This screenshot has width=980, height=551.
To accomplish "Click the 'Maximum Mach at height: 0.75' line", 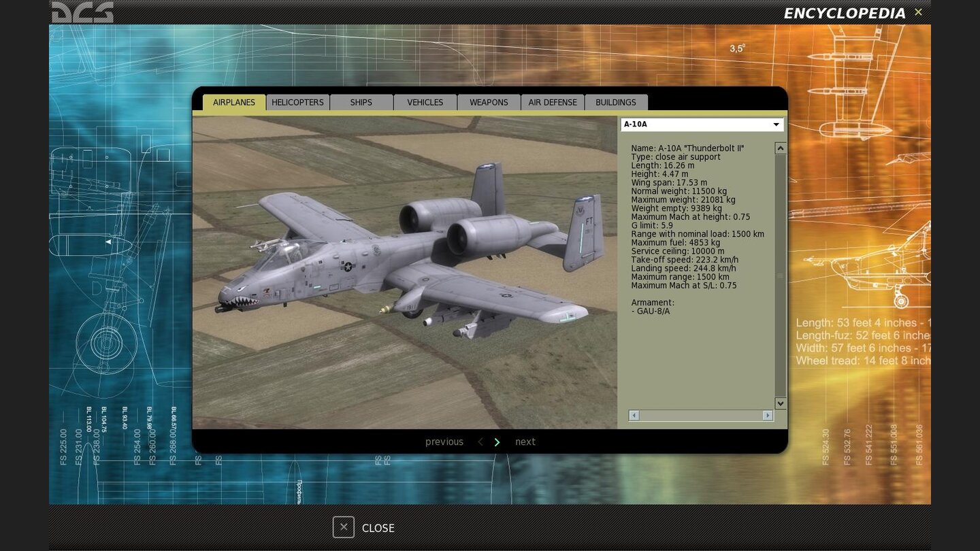I will 690,217.
